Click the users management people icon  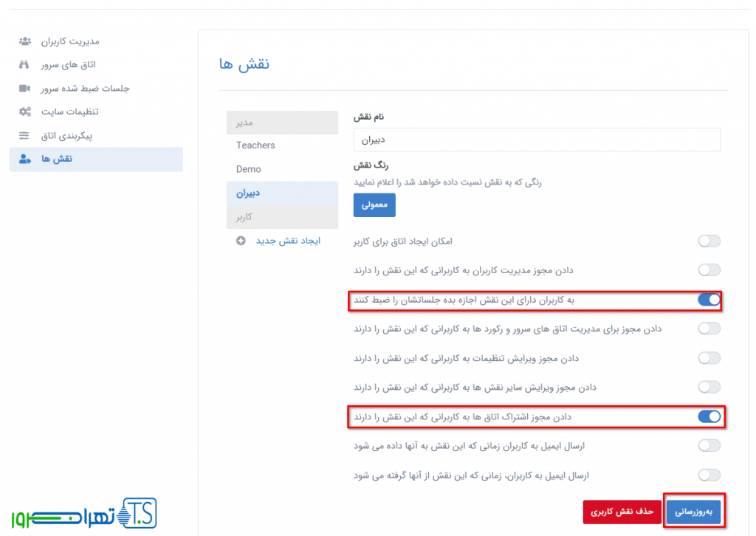point(24,41)
